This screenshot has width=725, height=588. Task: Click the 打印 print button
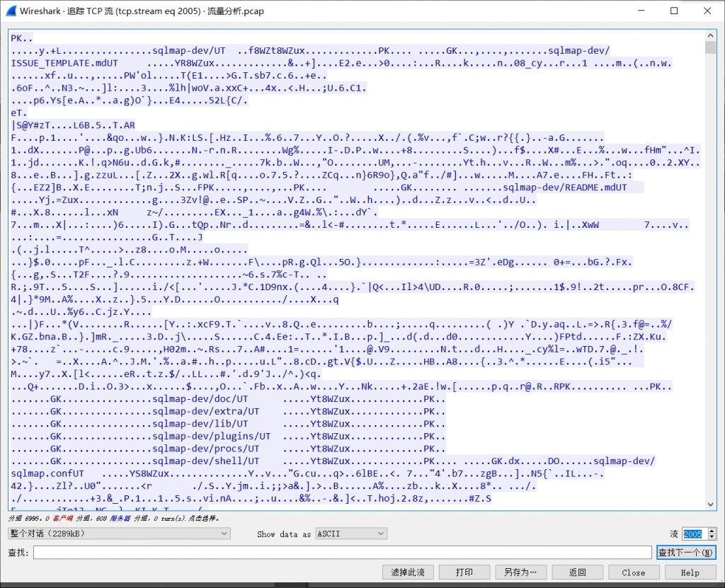464,572
